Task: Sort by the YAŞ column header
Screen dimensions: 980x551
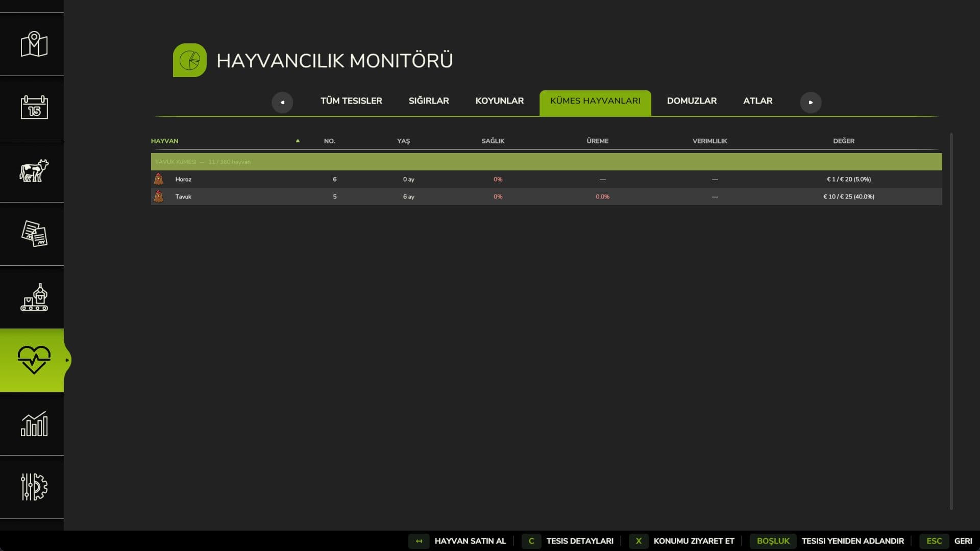Action: 403,141
